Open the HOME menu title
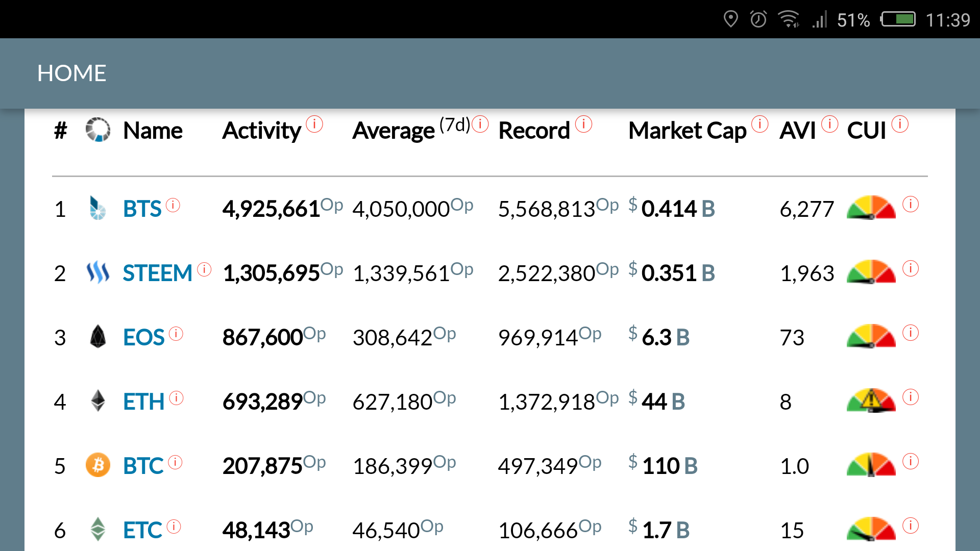The height and width of the screenshot is (551, 980). [71, 73]
